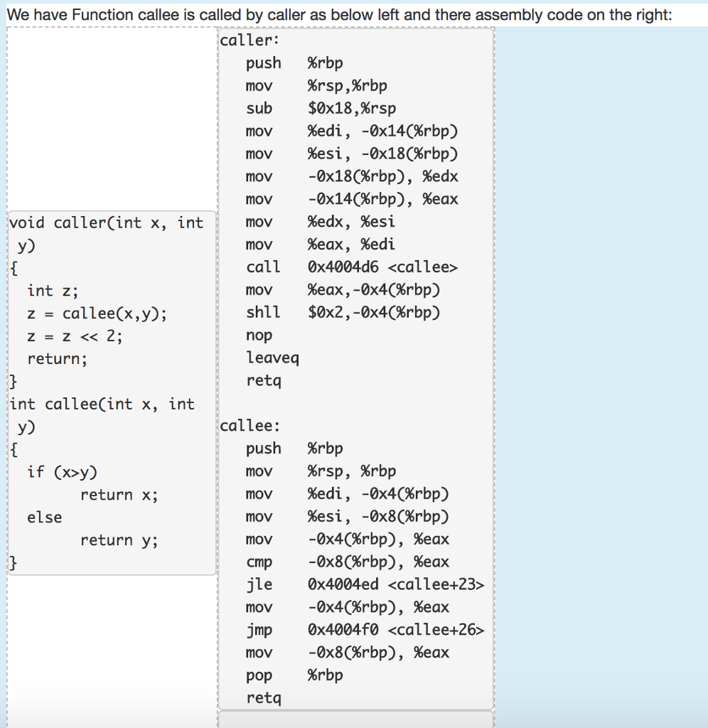Image resolution: width=708 pixels, height=728 pixels.
Task: Click the 'jmp 0x4004f0 <callee+26>' line
Action: tap(365, 630)
